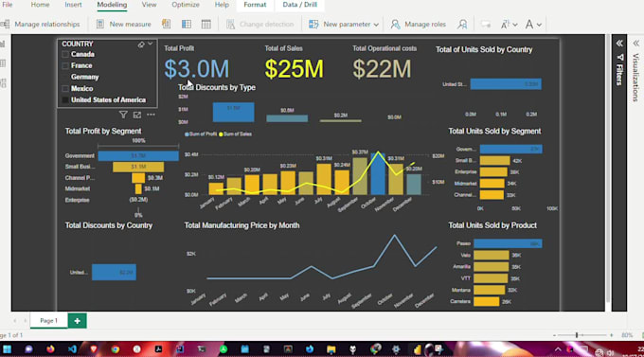Open More options ellipsis under slicer
Viewport: 644px width, 357px height.
[151, 115]
